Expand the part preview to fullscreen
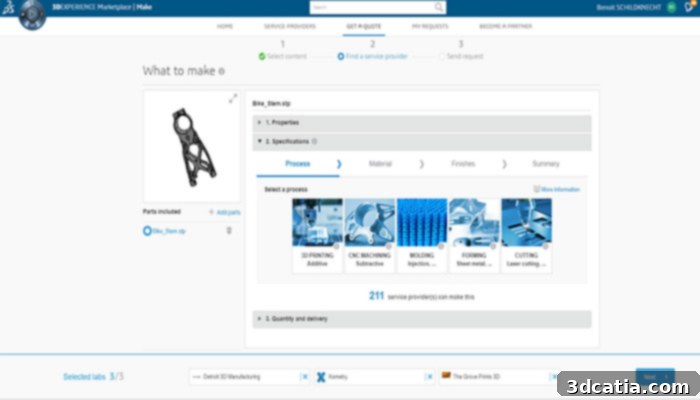Image resolution: width=700 pixels, height=400 pixels. click(233, 99)
